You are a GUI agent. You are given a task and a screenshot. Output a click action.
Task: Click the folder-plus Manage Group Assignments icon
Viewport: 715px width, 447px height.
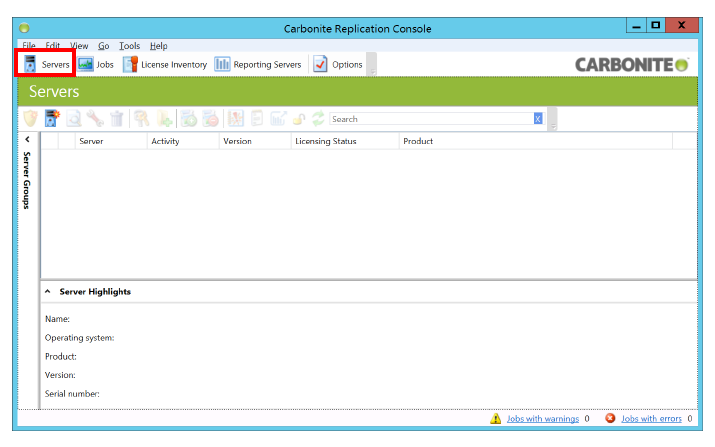[165, 119]
